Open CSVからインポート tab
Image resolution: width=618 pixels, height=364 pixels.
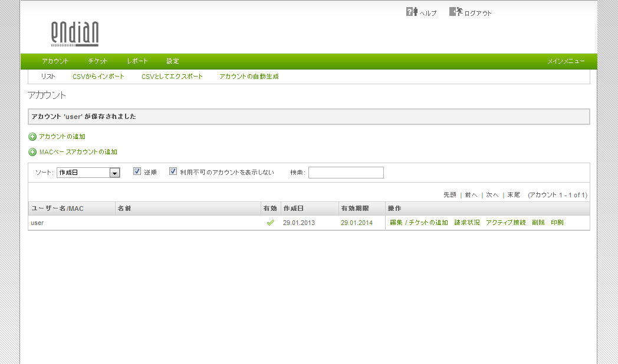tap(98, 77)
